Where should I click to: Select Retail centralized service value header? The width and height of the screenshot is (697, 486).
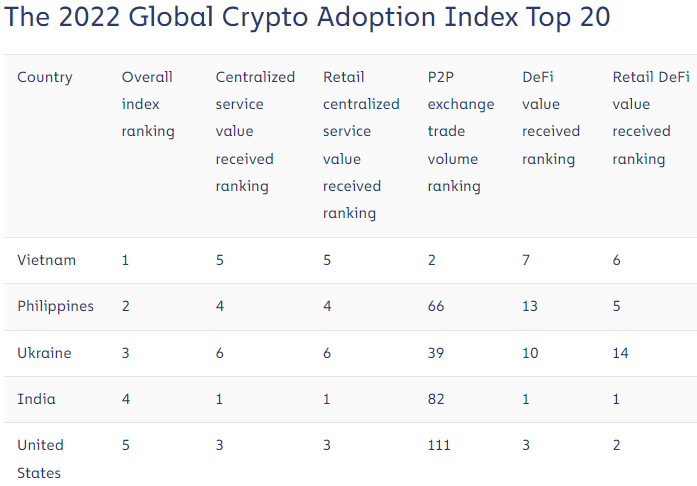click(x=361, y=145)
